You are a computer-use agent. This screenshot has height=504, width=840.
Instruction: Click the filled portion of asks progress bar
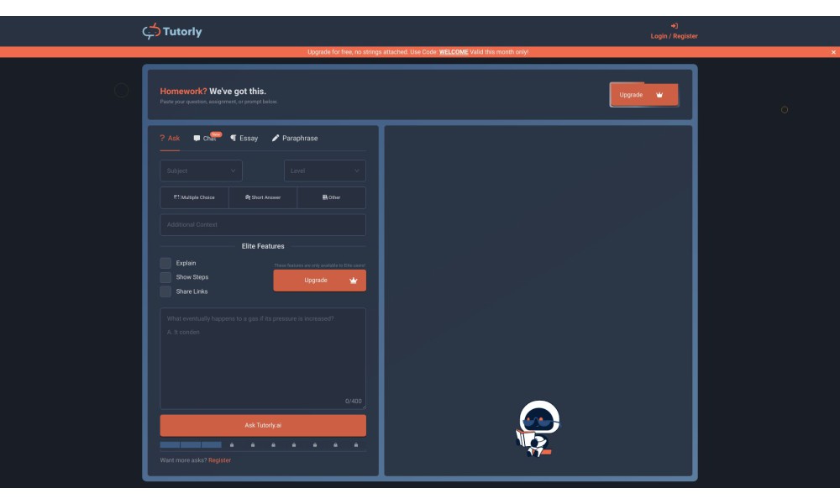[191, 445]
